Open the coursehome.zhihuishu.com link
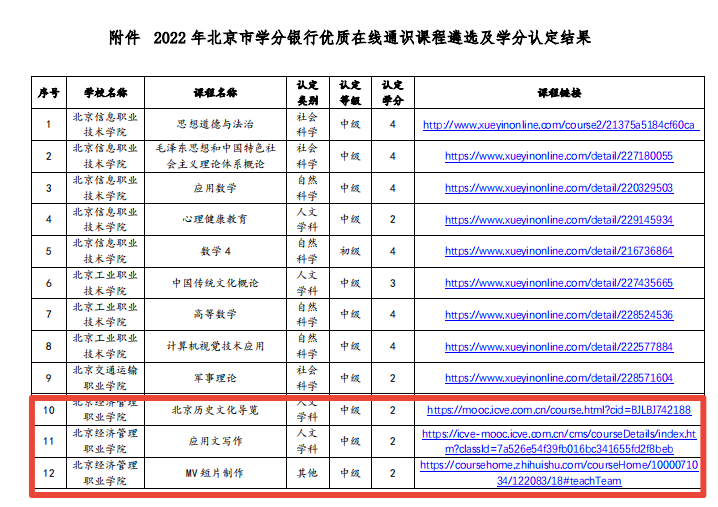 pyautogui.click(x=559, y=473)
